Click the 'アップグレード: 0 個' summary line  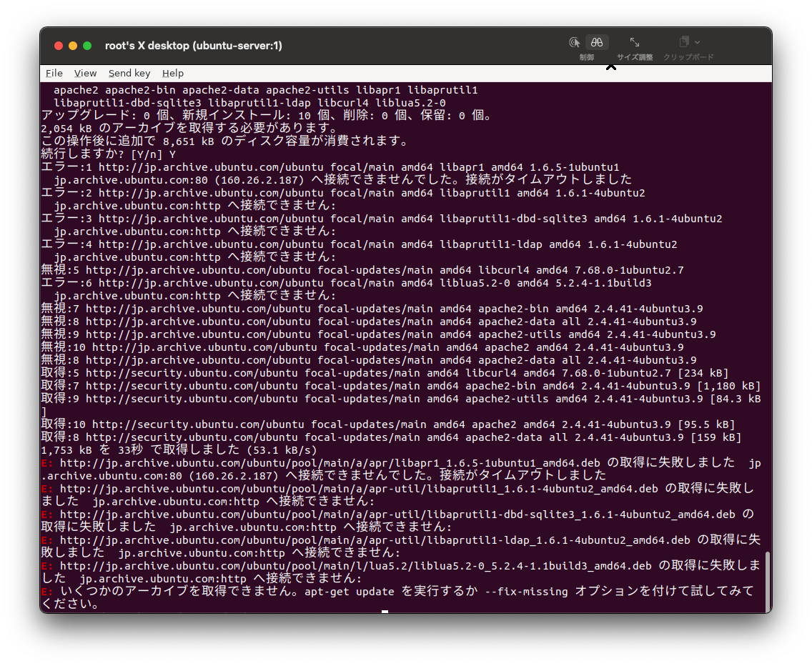pos(267,115)
